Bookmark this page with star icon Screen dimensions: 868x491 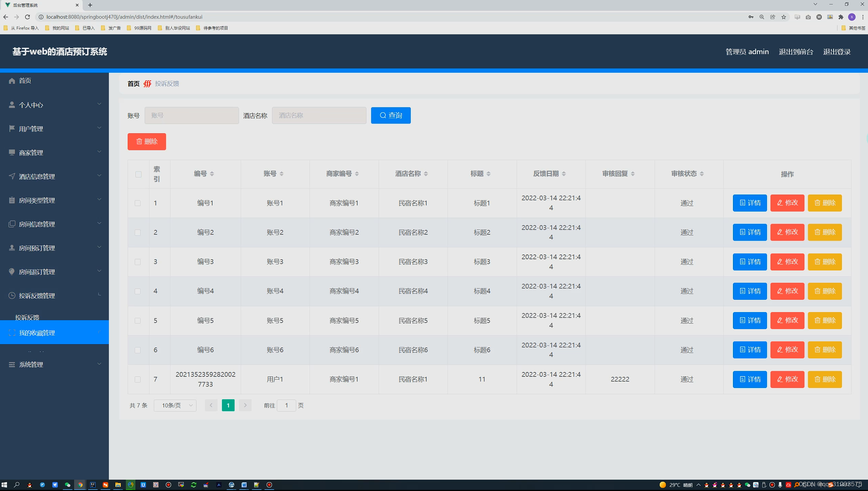point(784,17)
